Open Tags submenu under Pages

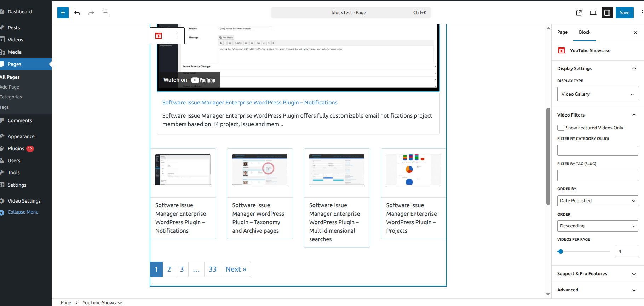[x=5, y=107]
